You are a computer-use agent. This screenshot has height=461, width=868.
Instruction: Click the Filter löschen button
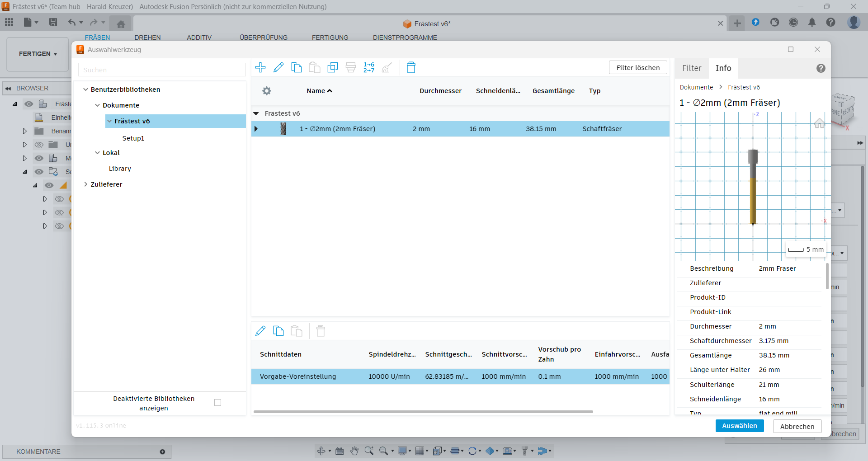click(638, 68)
